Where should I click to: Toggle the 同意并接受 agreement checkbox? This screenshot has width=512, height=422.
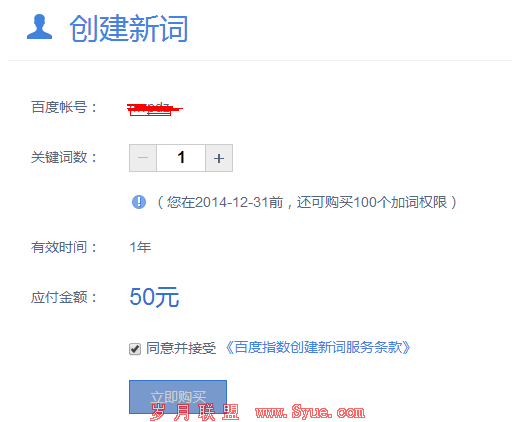[135, 349]
